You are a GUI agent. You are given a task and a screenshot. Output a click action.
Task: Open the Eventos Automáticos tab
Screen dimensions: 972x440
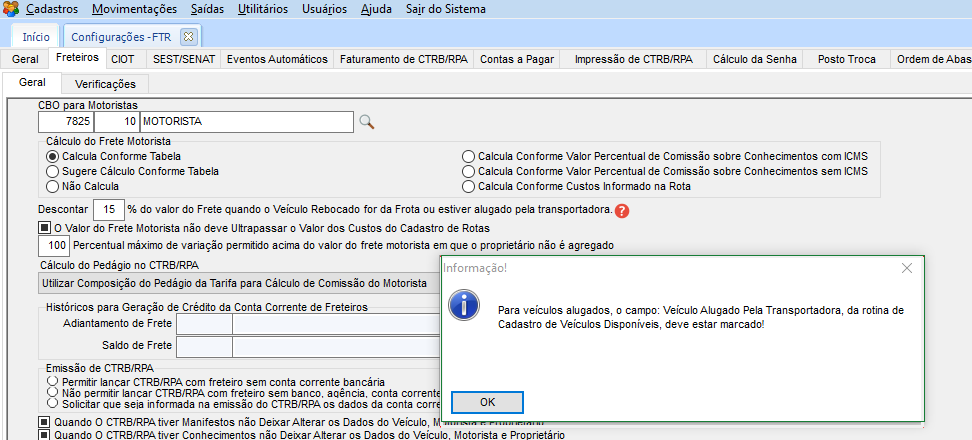pos(277,59)
